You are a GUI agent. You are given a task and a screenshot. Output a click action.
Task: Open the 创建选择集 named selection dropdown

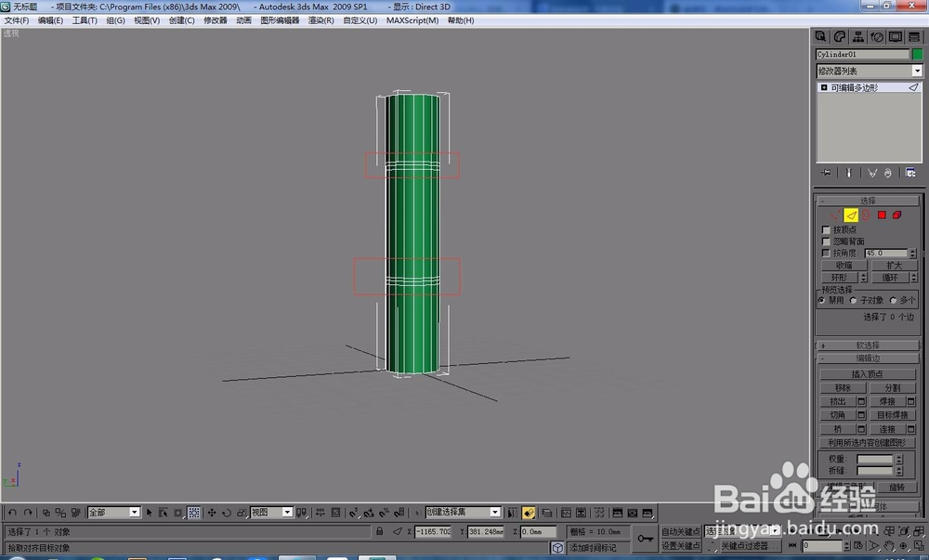[x=463, y=513]
